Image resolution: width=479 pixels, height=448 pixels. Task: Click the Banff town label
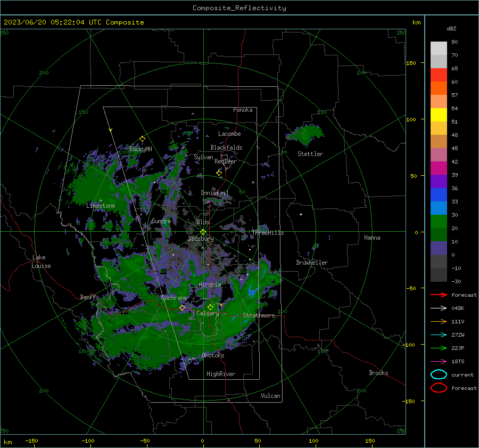[88, 297]
